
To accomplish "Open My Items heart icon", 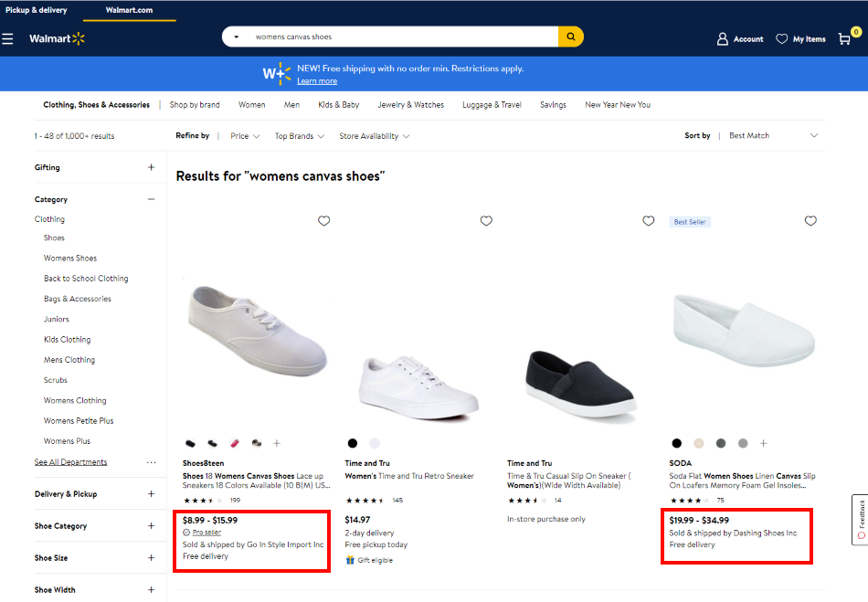I will (x=781, y=38).
